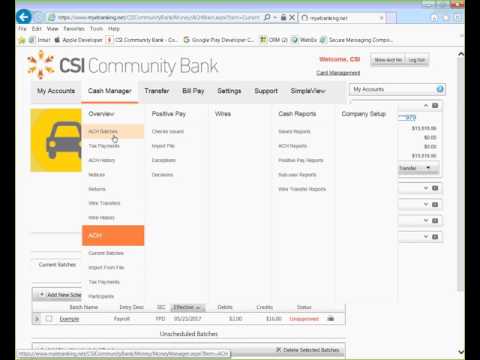This screenshot has width=480, height=360.
Task: Click the printer icon in Example batch row
Action: [x=330, y=319]
